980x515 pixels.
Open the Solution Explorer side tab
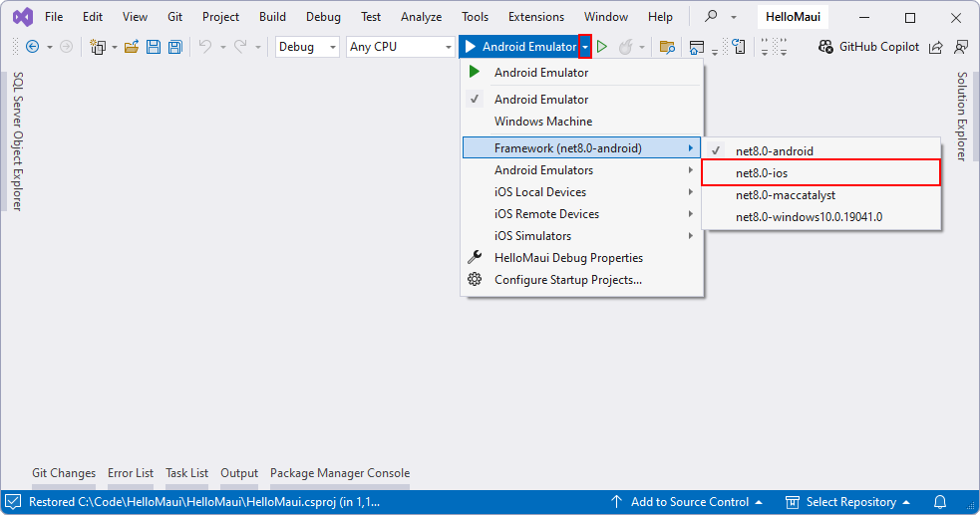tap(962, 117)
